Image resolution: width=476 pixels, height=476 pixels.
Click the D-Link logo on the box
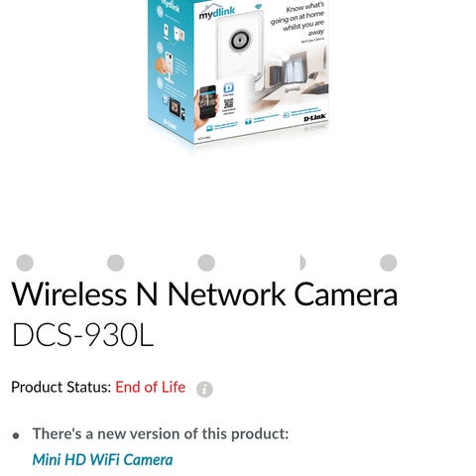click(314, 117)
